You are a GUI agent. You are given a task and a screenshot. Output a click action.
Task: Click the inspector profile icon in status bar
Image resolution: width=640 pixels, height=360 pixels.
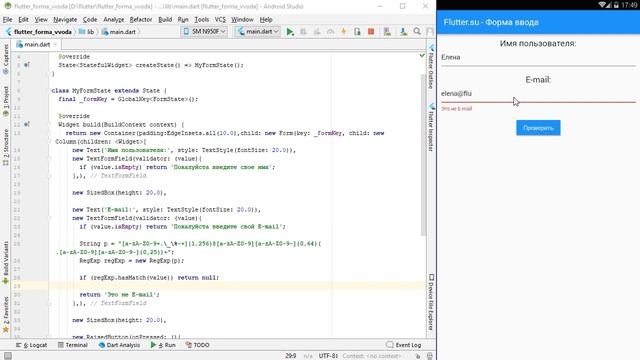(x=429, y=356)
